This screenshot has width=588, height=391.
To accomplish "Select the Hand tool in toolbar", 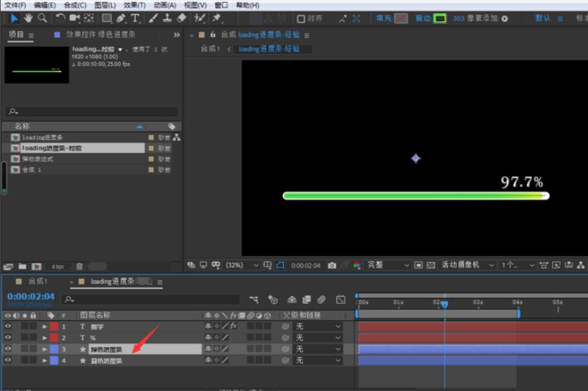I will pyautogui.click(x=28, y=18).
